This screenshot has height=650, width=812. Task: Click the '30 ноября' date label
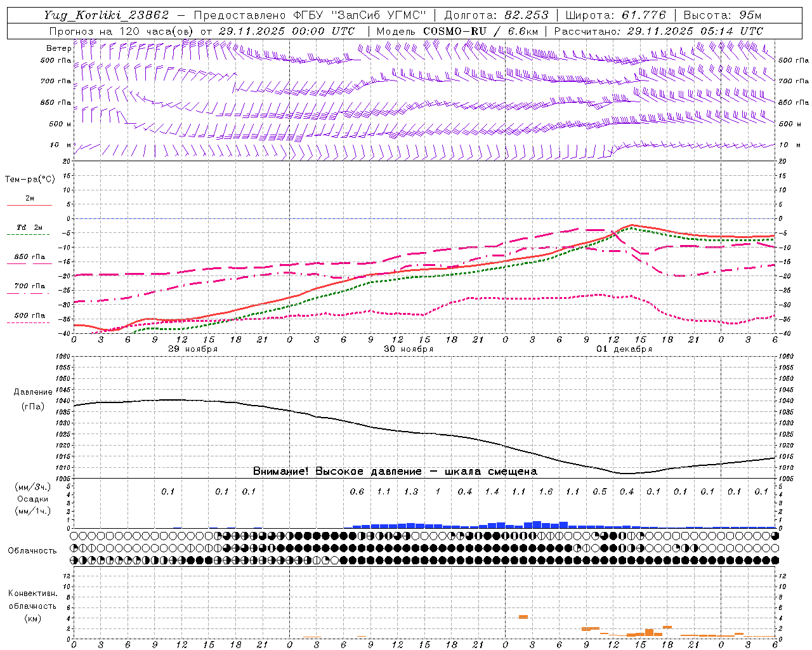409,349
